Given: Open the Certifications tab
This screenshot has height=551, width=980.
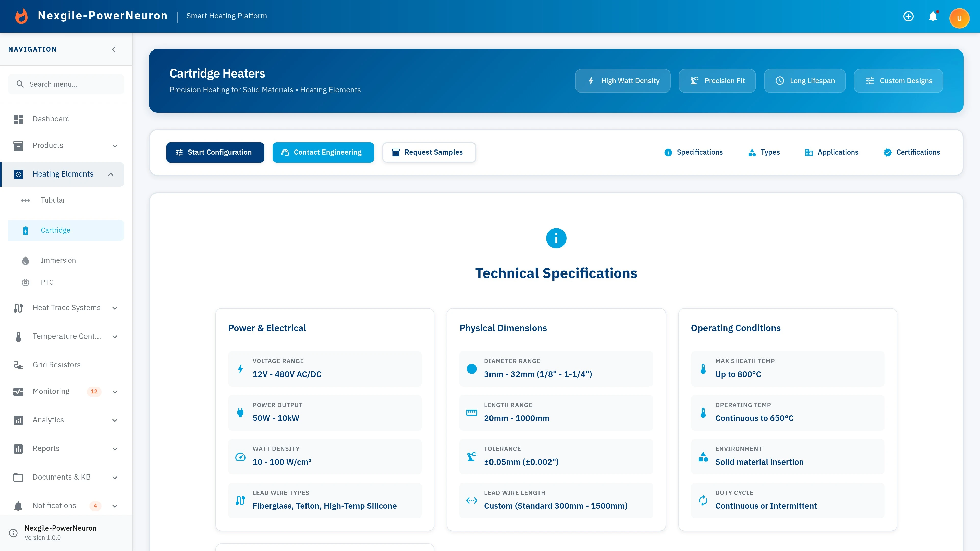Looking at the screenshot, I should point(912,152).
